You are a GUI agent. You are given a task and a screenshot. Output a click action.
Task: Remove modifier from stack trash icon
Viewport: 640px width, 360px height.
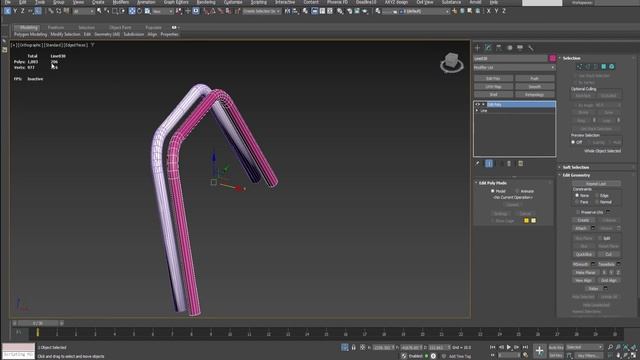tap(509, 164)
